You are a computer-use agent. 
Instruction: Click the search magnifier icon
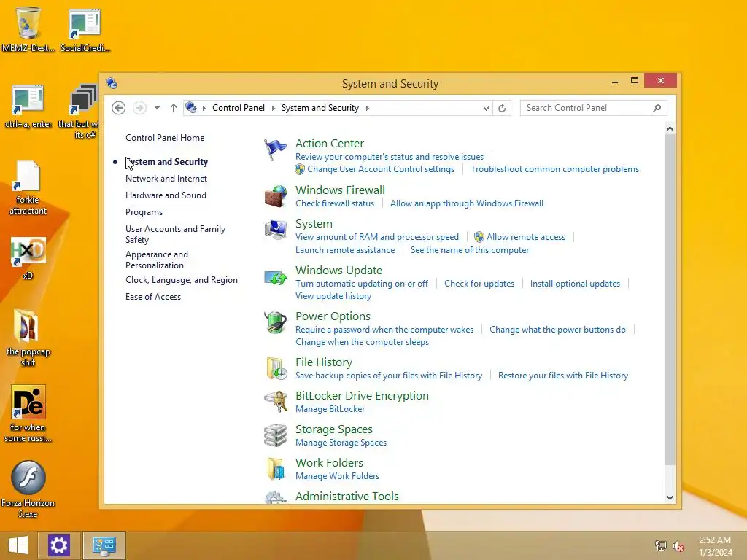tap(657, 108)
